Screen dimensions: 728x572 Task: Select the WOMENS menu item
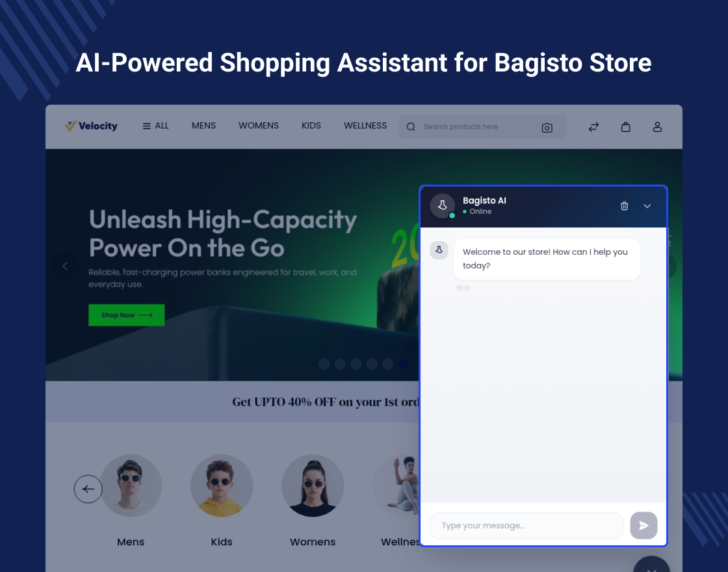(x=258, y=126)
